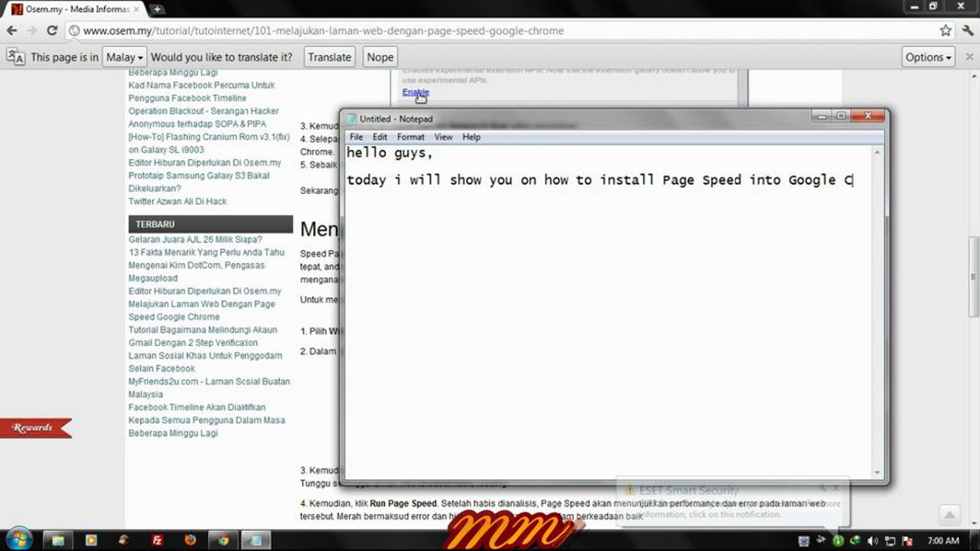The width and height of the screenshot is (980, 551).
Task: Open link Editor Hiburan Diperlukan under TERBARU
Action: coord(205,291)
